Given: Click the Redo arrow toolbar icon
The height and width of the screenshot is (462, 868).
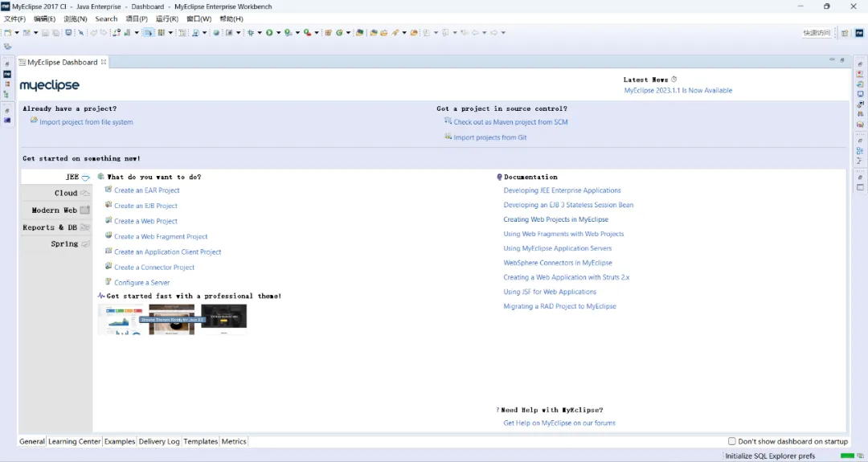Looking at the screenshot, I should [104, 33].
